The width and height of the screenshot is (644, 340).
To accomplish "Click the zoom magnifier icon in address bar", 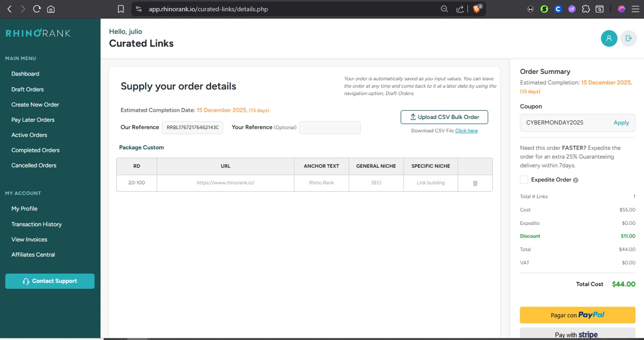I will 444,9.
